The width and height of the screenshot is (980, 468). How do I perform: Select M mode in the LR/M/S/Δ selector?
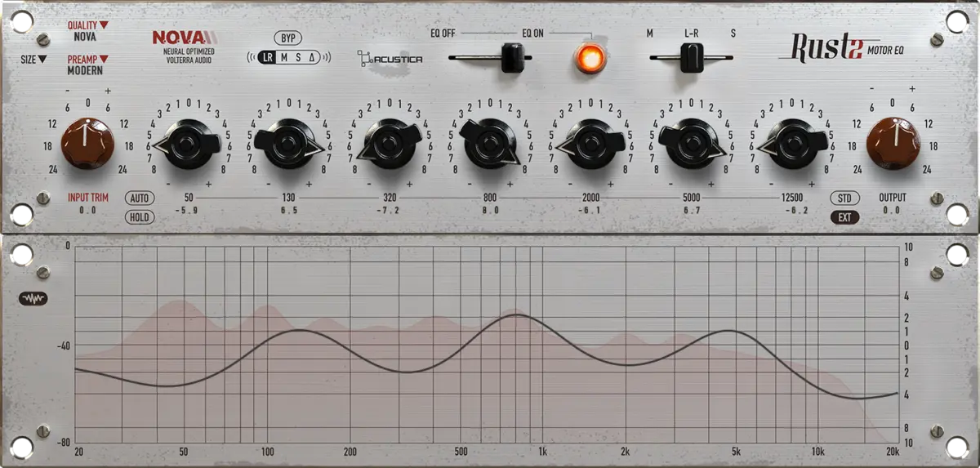pos(283,57)
